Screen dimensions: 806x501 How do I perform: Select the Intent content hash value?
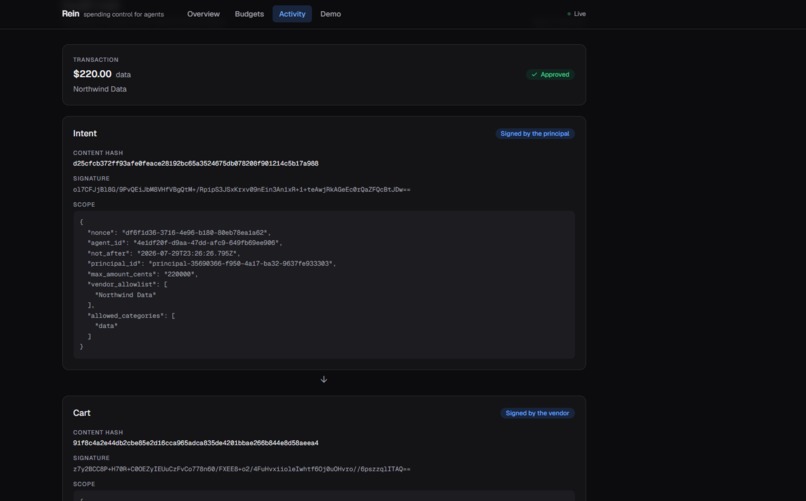195,163
